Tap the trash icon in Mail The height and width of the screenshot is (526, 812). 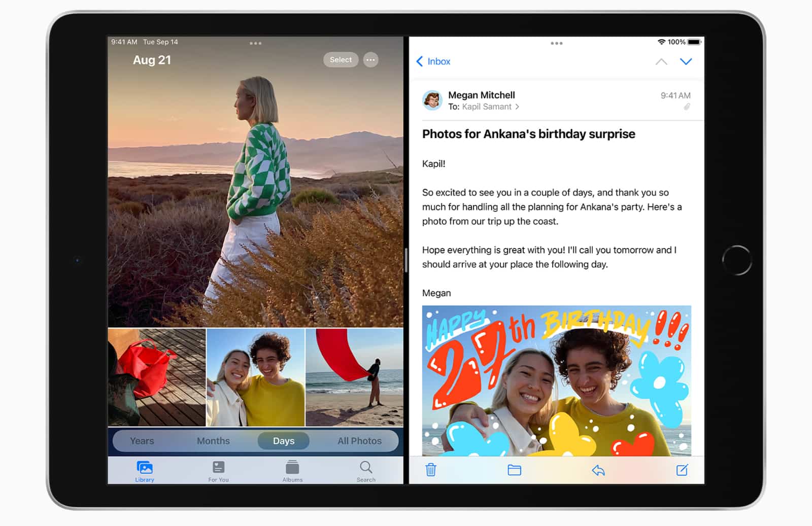pos(430,470)
